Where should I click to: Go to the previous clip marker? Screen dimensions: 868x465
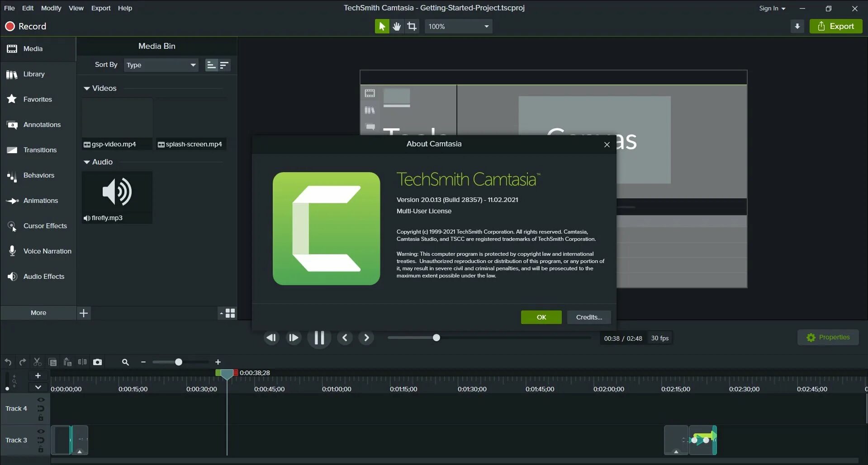click(x=345, y=338)
